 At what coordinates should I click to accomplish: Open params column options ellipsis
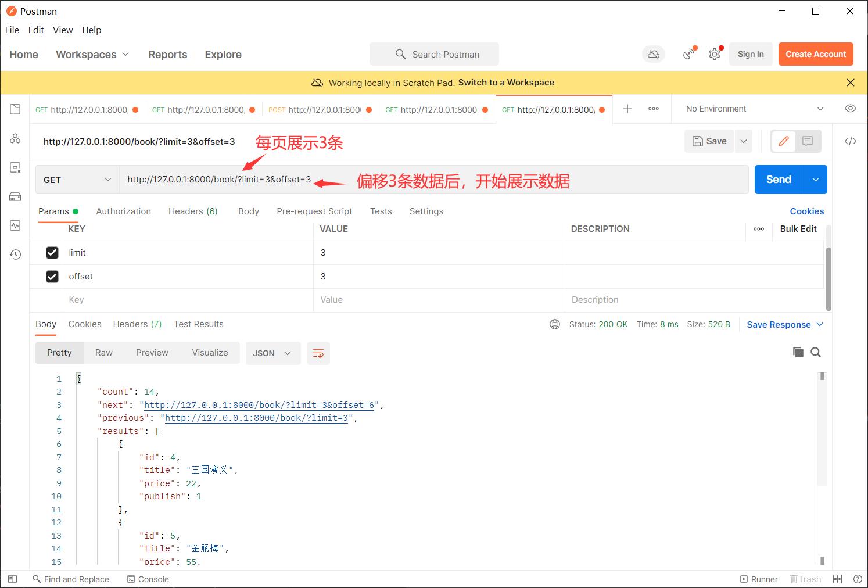[759, 229]
